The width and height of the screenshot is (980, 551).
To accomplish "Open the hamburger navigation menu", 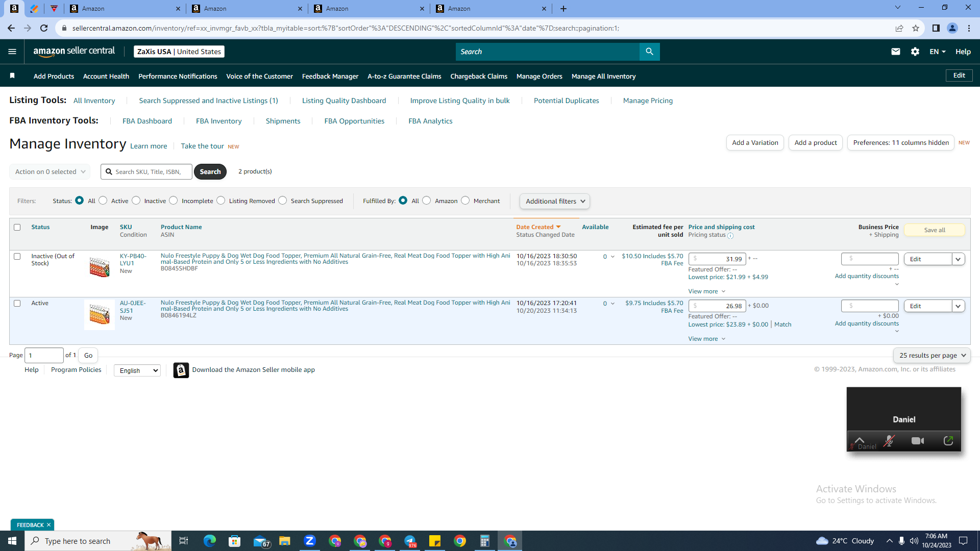I will (12, 52).
